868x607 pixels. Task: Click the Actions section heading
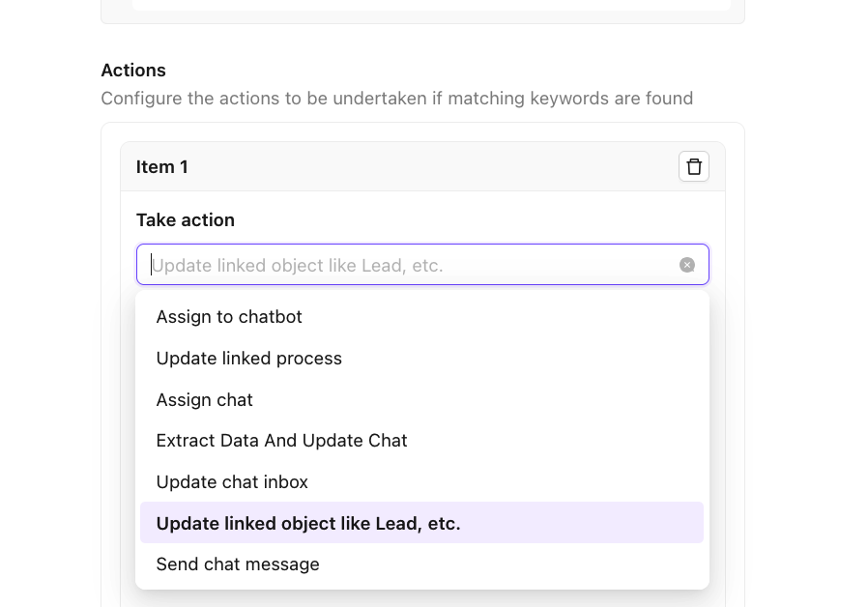click(x=133, y=71)
